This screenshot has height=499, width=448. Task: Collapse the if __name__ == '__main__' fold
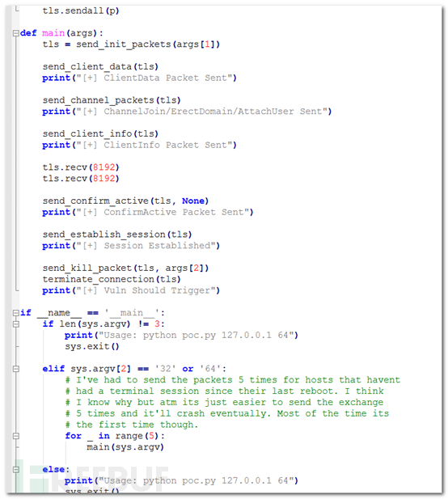click(x=15, y=313)
